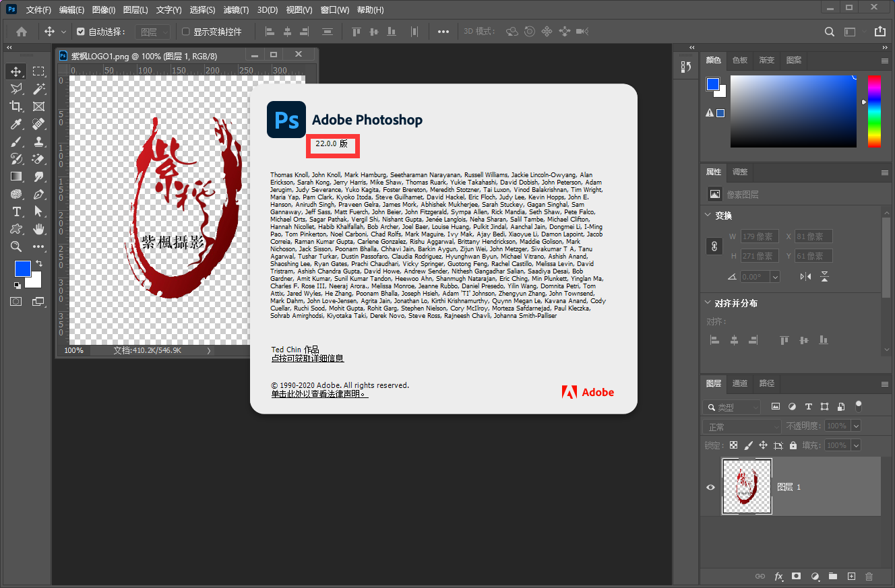Open the 填充 100% dropdown arrow
The image size is (895, 588).
point(856,445)
